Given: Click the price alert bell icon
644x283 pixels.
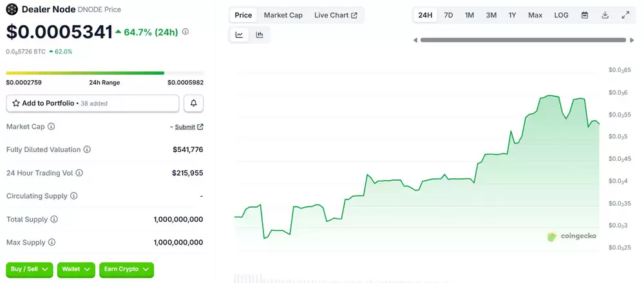Looking at the screenshot, I should 193,103.
